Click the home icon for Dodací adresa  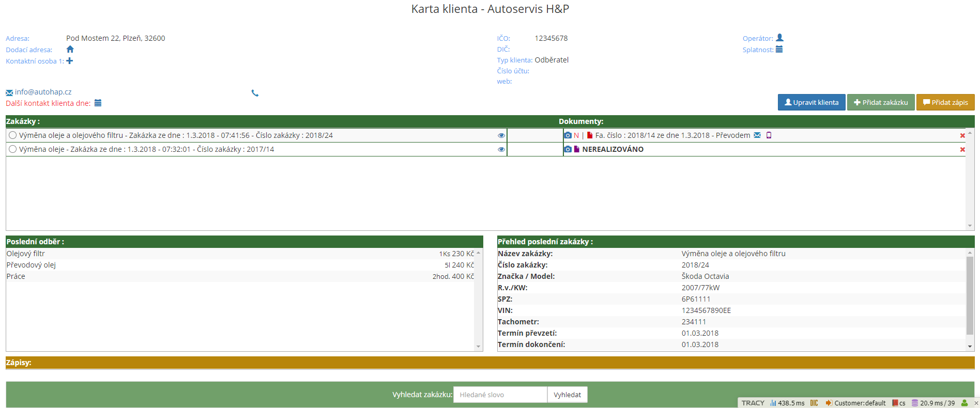click(x=70, y=50)
